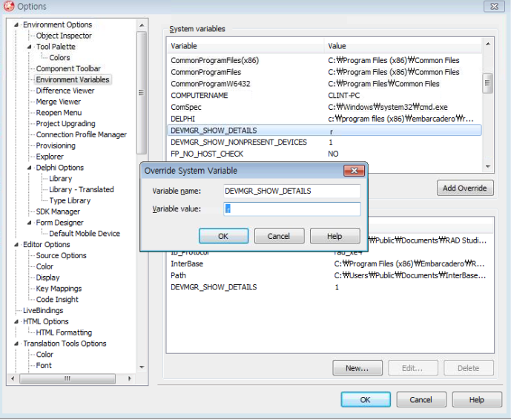Open SDK Manager options
Viewport: 511px width, 420px height.
coord(58,211)
